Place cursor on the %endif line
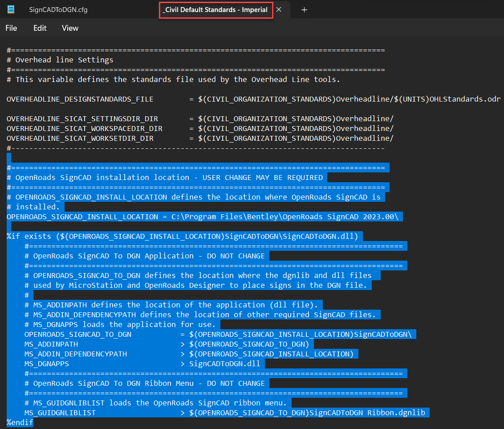The width and height of the screenshot is (504, 429). tap(20, 422)
